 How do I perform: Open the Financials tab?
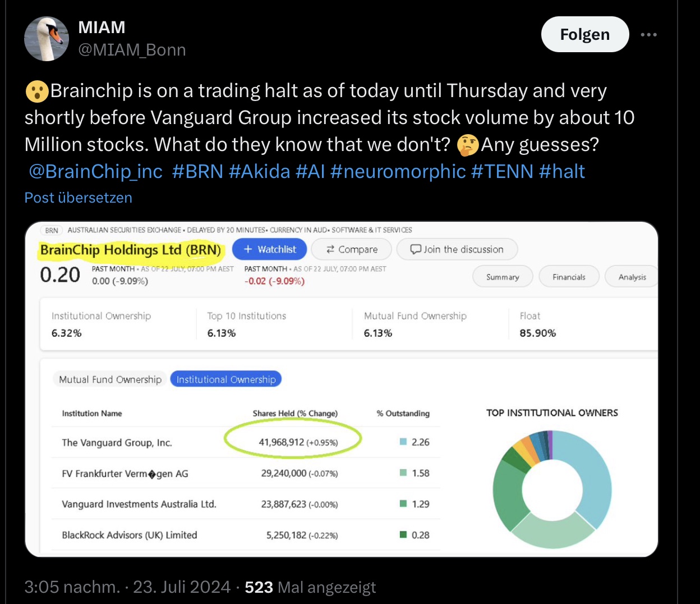click(569, 277)
